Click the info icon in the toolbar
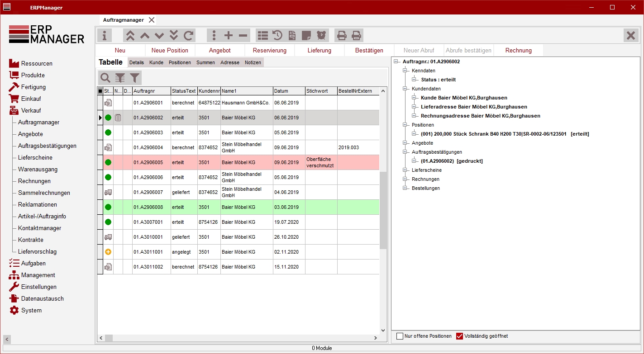This screenshot has height=354, width=644. tap(105, 35)
